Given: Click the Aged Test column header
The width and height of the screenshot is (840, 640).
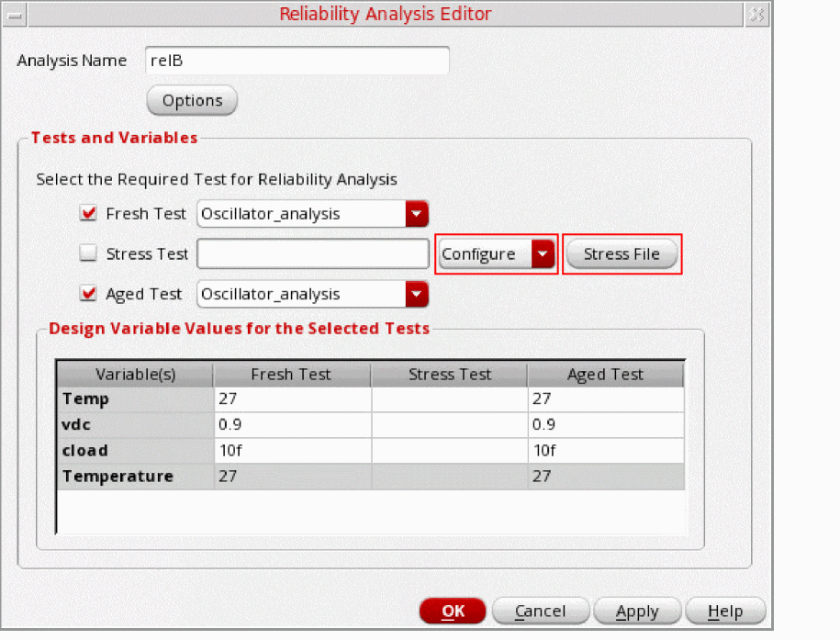Looking at the screenshot, I should pos(606,375).
